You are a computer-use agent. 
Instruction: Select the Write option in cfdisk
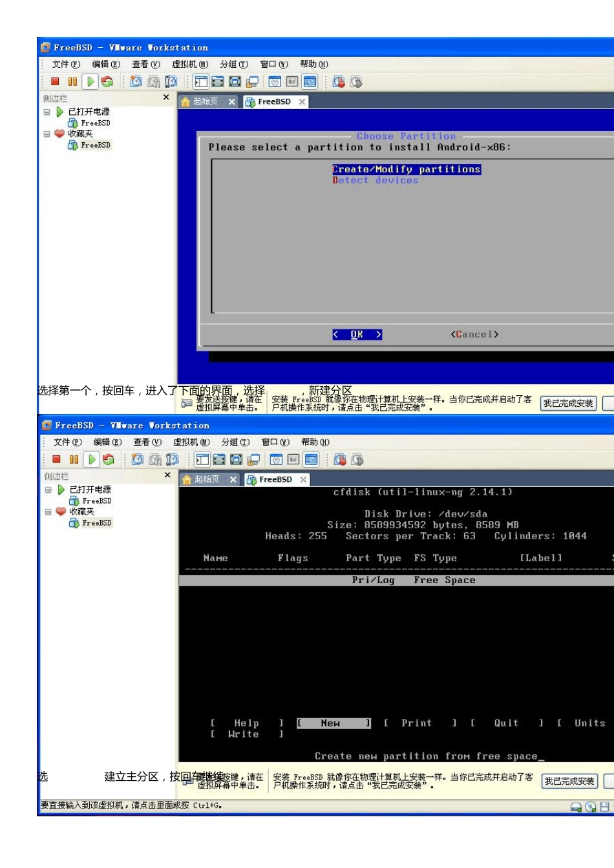pos(247,734)
